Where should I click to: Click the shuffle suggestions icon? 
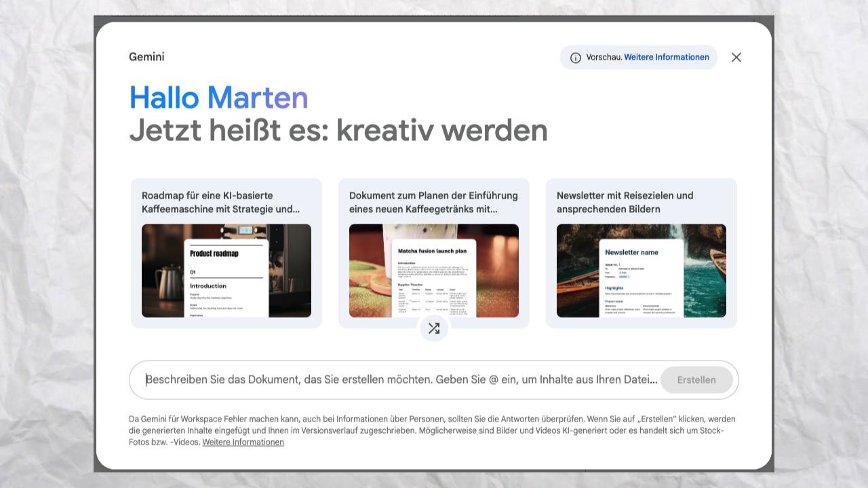click(x=434, y=329)
